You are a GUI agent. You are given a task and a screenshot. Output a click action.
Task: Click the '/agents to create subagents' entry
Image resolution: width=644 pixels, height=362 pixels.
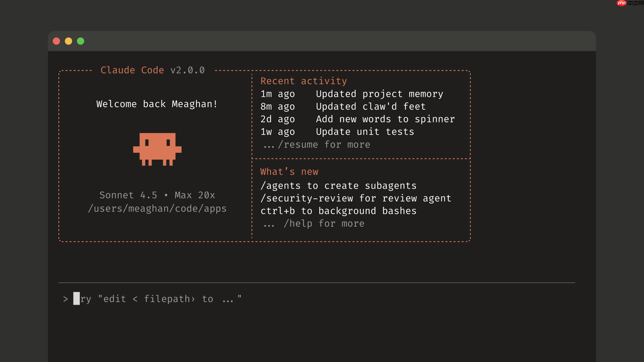[338, 185]
